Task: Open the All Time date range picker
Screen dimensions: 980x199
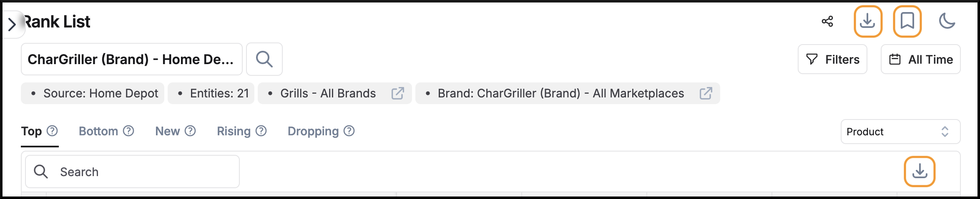Action: click(920, 60)
